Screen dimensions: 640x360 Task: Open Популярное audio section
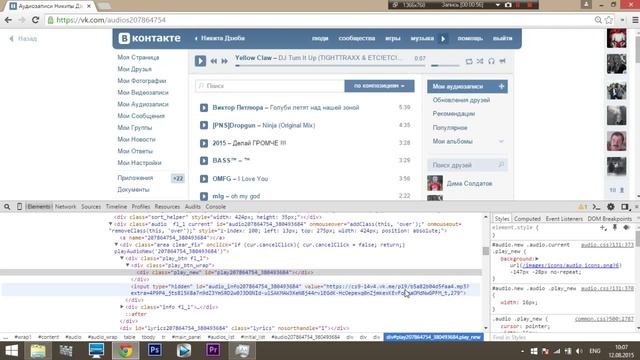pyautogui.click(x=450, y=128)
